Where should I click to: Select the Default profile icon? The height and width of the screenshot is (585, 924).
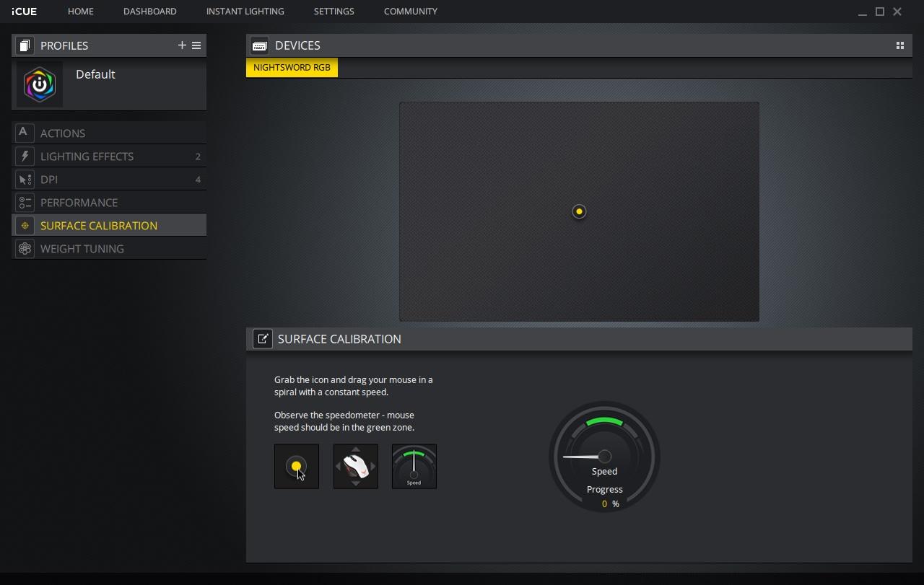[40, 84]
